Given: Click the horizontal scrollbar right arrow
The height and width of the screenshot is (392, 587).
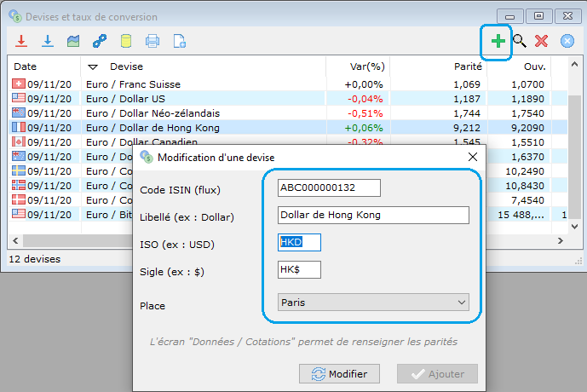Looking at the screenshot, I should 560,240.
